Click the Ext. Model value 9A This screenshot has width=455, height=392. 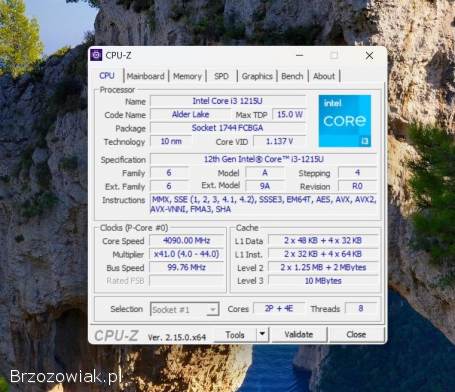[x=265, y=186]
